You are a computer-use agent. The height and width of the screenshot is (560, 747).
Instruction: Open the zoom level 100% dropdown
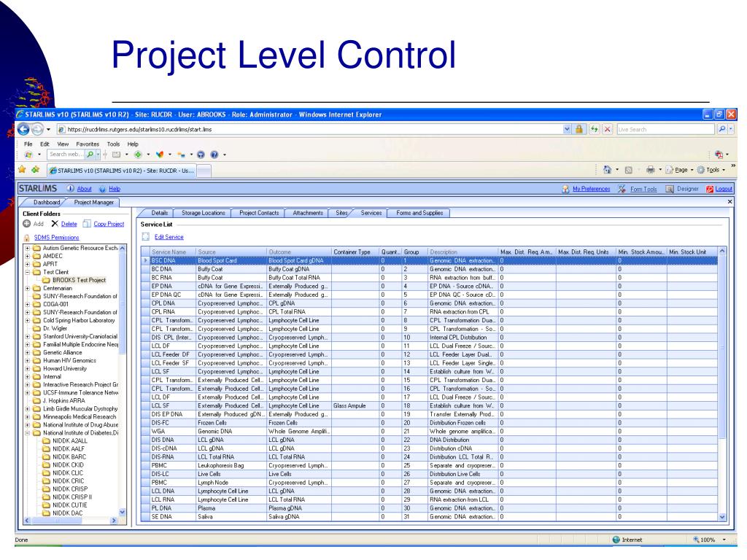pyautogui.click(x=724, y=540)
